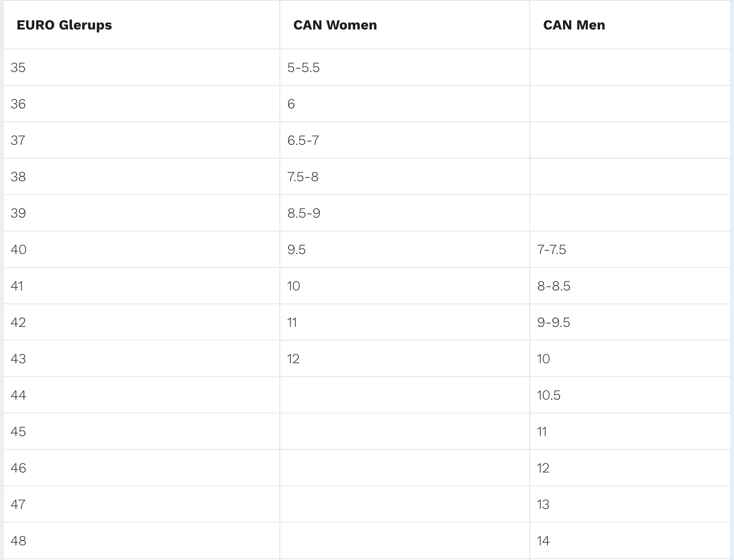Click men's size 8-8.5 cell
The image size is (734, 560).
[x=630, y=286]
